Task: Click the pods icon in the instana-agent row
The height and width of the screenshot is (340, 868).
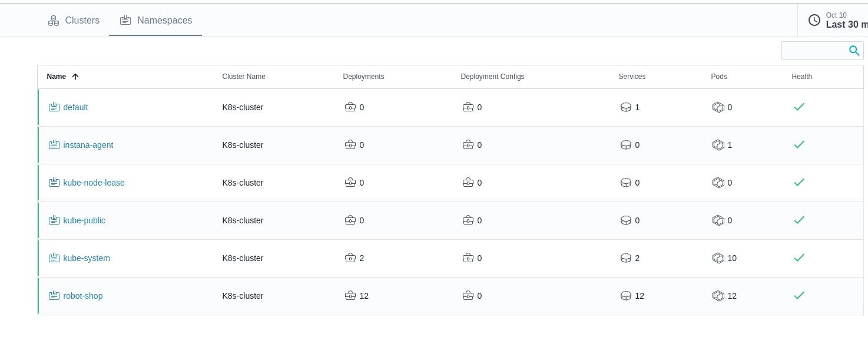Action: (x=718, y=145)
